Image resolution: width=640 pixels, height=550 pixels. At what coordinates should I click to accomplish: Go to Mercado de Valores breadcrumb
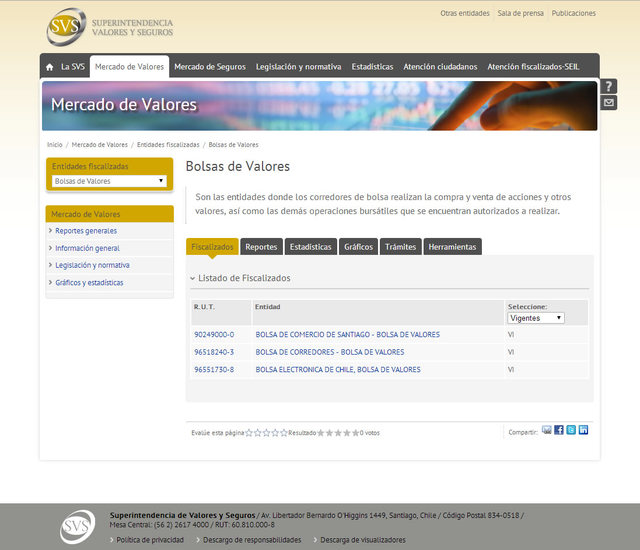100,145
